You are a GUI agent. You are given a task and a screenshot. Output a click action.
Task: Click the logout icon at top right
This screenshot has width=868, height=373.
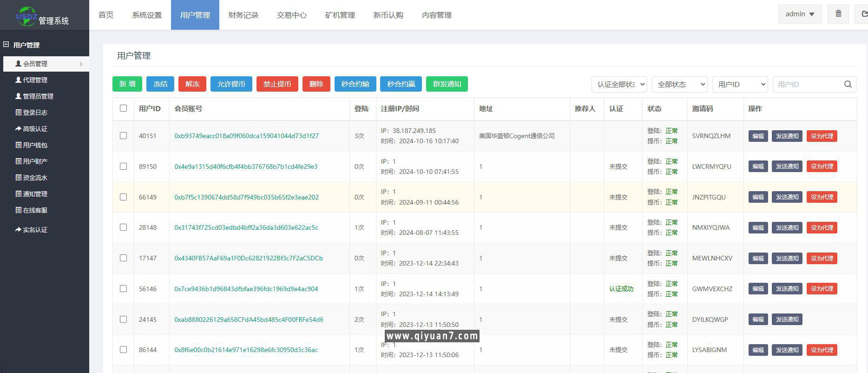coord(863,14)
